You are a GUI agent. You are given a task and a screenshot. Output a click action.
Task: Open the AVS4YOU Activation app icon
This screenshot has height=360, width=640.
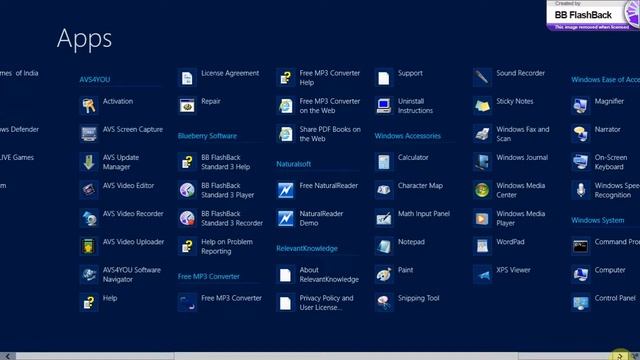point(89,106)
